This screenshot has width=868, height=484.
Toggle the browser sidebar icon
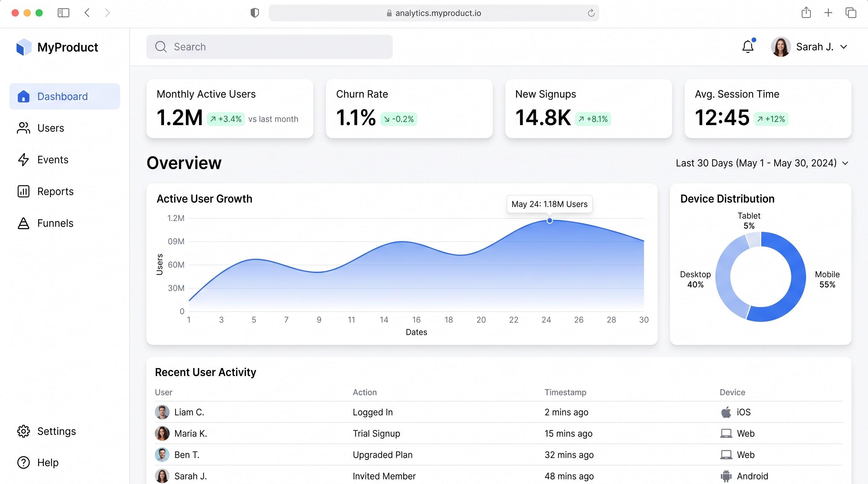[63, 13]
